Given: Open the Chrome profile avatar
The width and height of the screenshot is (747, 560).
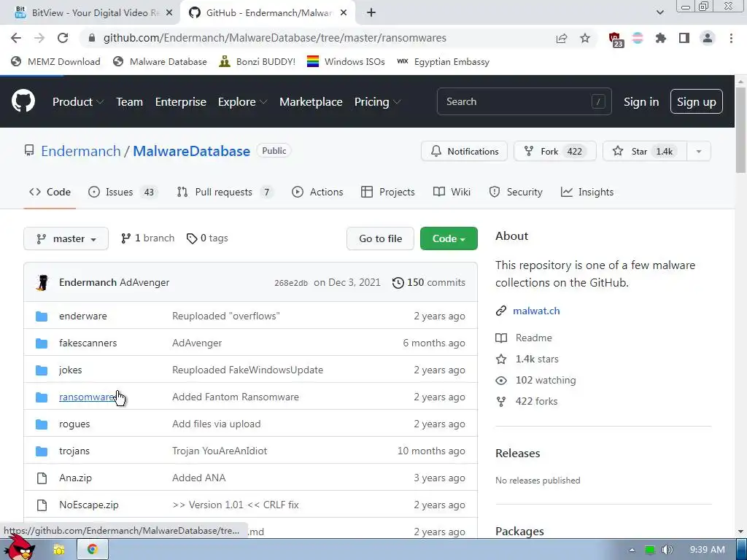Looking at the screenshot, I should (x=708, y=38).
